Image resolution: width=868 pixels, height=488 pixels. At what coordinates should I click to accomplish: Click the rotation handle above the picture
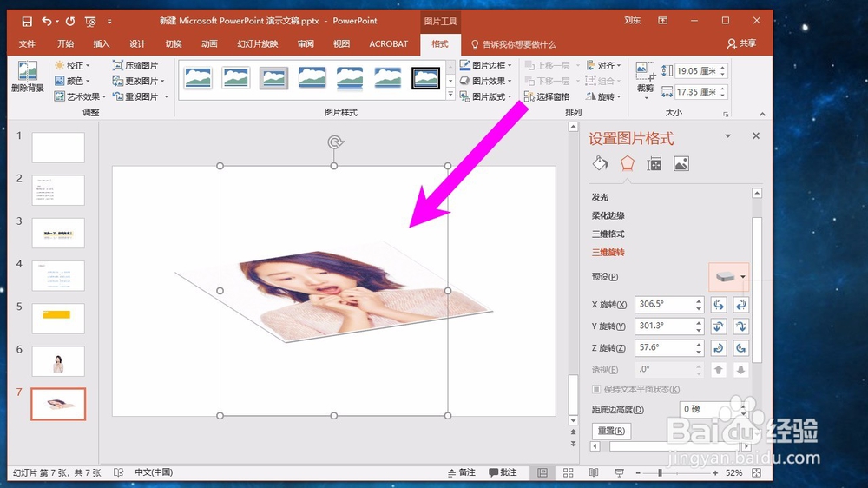pyautogui.click(x=334, y=142)
